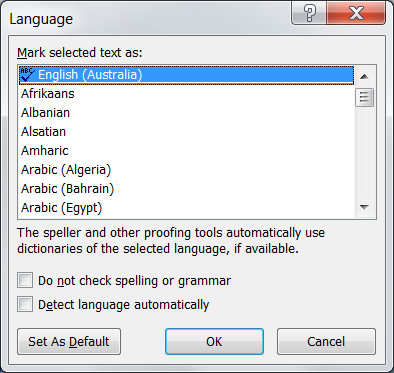
Task: Confirm with the OK button
Action: 214,342
